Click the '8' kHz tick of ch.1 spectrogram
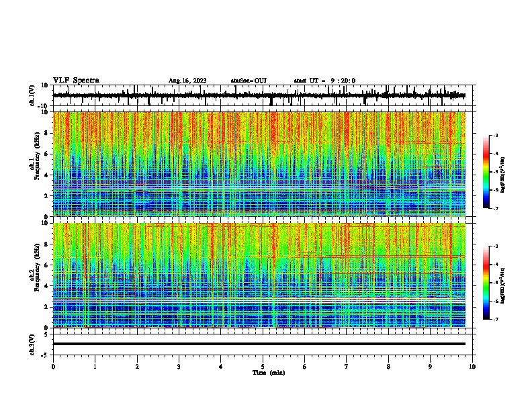 [x=47, y=133]
